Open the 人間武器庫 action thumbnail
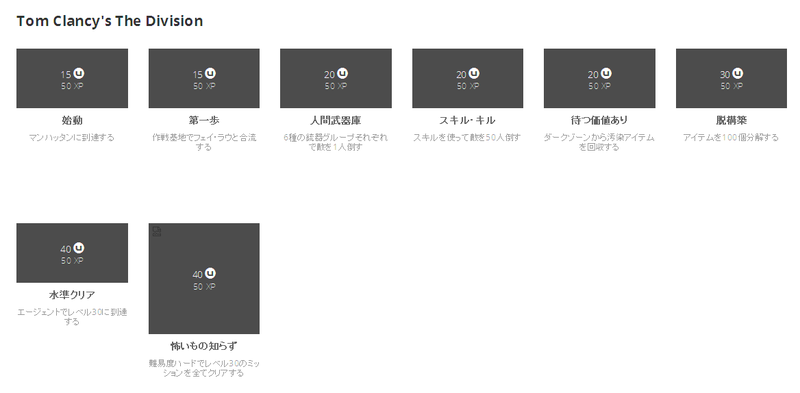800x393 pixels. point(336,78)
